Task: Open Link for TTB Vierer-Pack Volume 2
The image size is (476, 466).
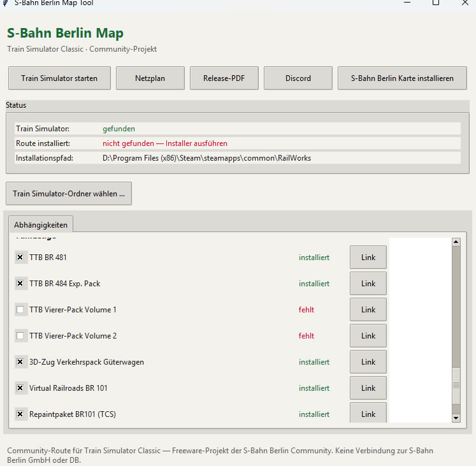Action: 368,336
